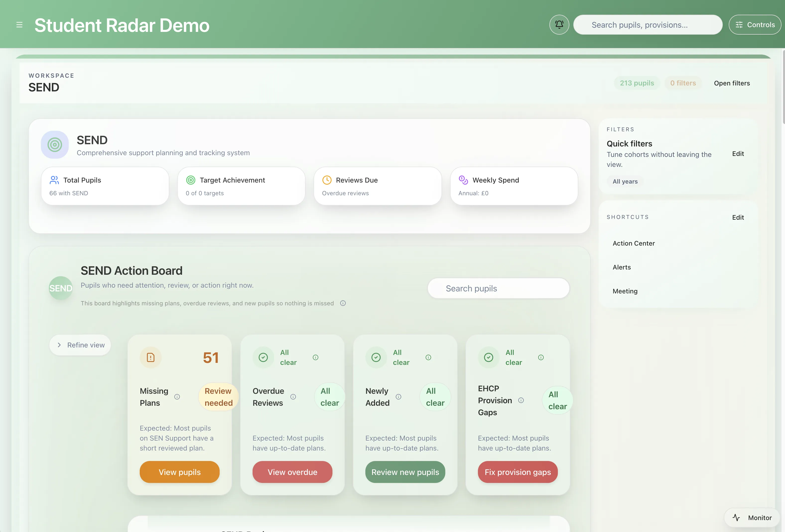The height and width of the screenshot is (532, 785).
Task: Click the Overdue Reviews info icon
Action: [x=293, y=397]
